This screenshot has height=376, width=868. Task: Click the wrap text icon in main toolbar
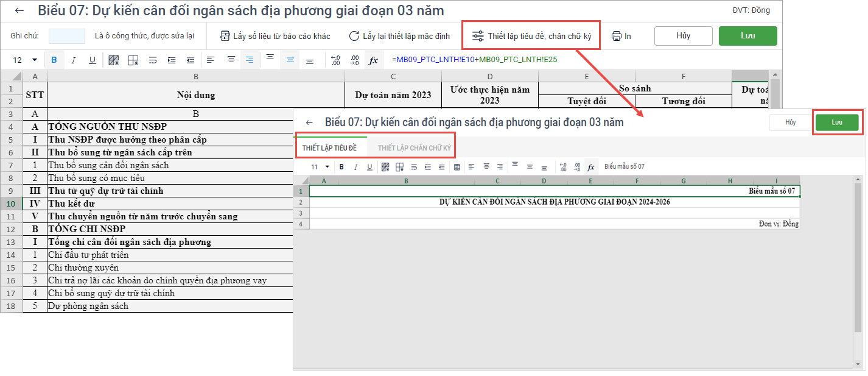tap(152, 60)
